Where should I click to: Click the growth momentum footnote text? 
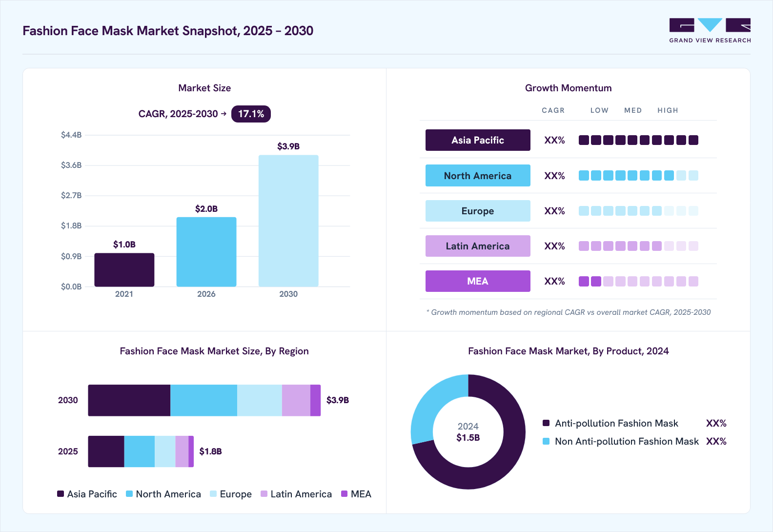point(569,312)
